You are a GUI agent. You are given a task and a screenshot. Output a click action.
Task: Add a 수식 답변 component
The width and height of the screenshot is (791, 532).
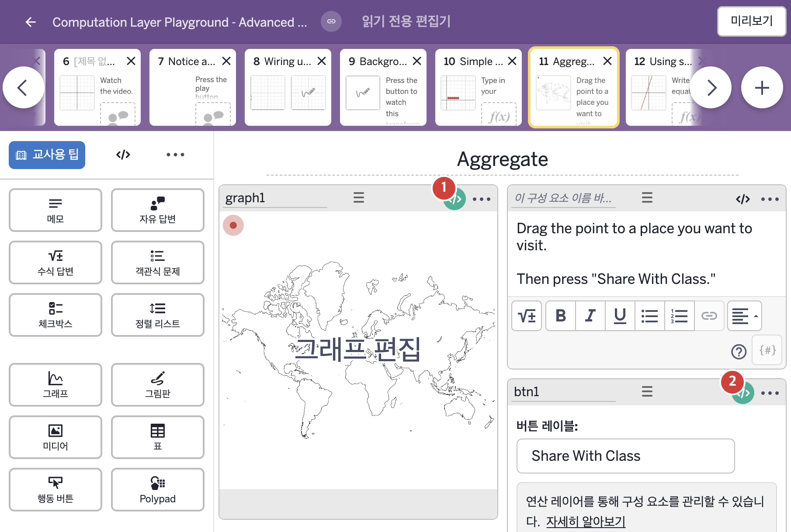(x=56, y=263)
